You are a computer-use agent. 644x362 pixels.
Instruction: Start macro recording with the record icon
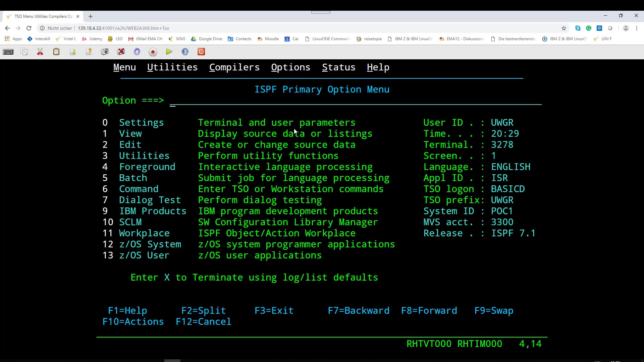click(153, 52)
